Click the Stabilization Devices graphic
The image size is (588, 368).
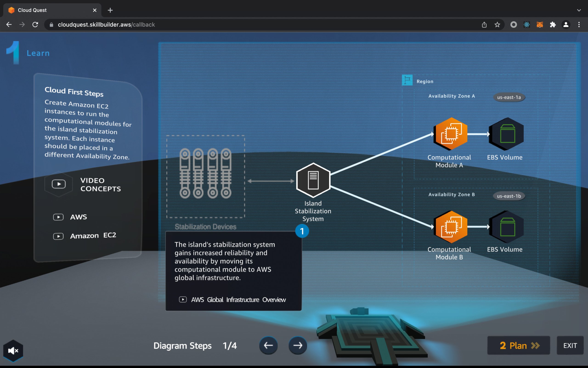[x=206, y=176]
